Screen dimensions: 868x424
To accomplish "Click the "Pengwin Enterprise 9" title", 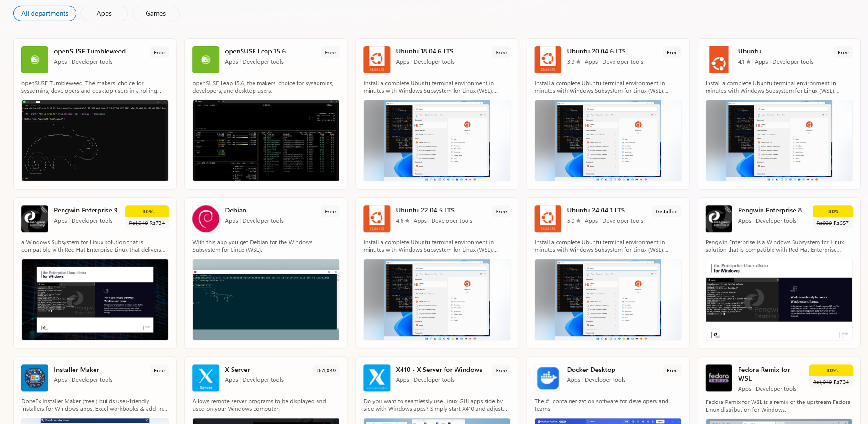I will pyautogui.click(x=86, y=211).
